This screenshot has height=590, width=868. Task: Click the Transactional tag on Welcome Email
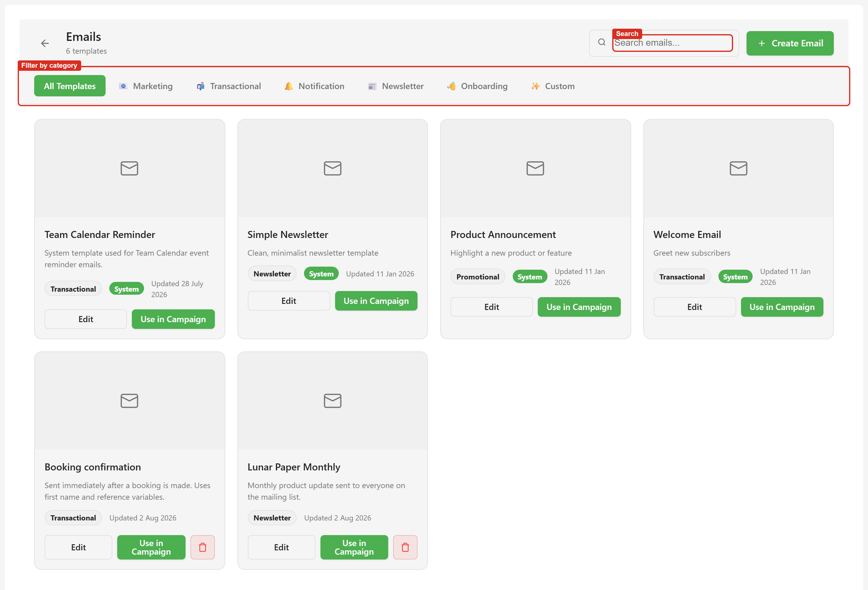click(682, 277)
